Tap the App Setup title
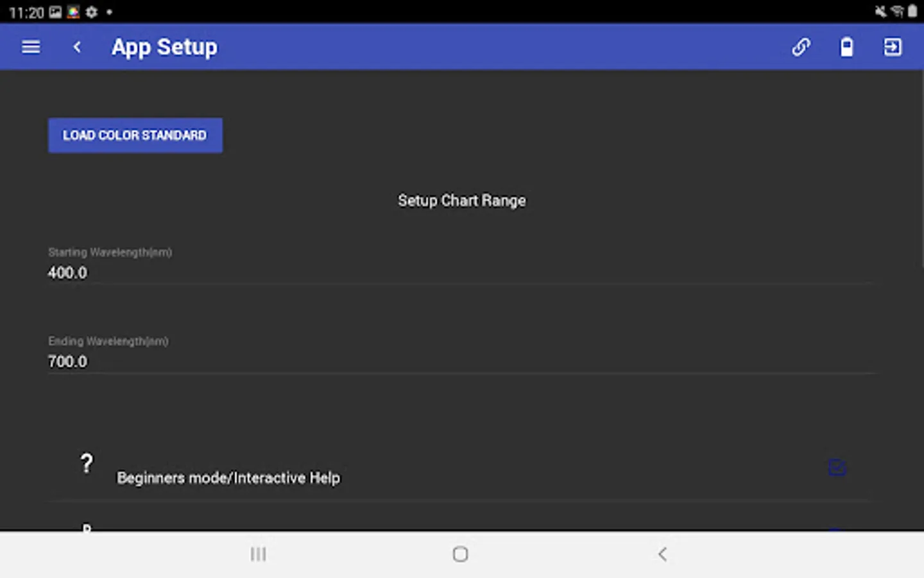 tap(164, 47)
